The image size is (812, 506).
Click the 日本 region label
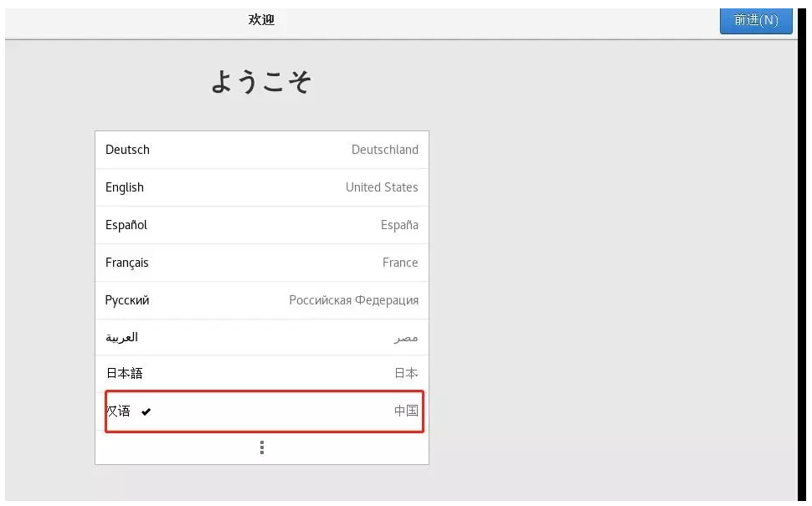click(406, 374)
